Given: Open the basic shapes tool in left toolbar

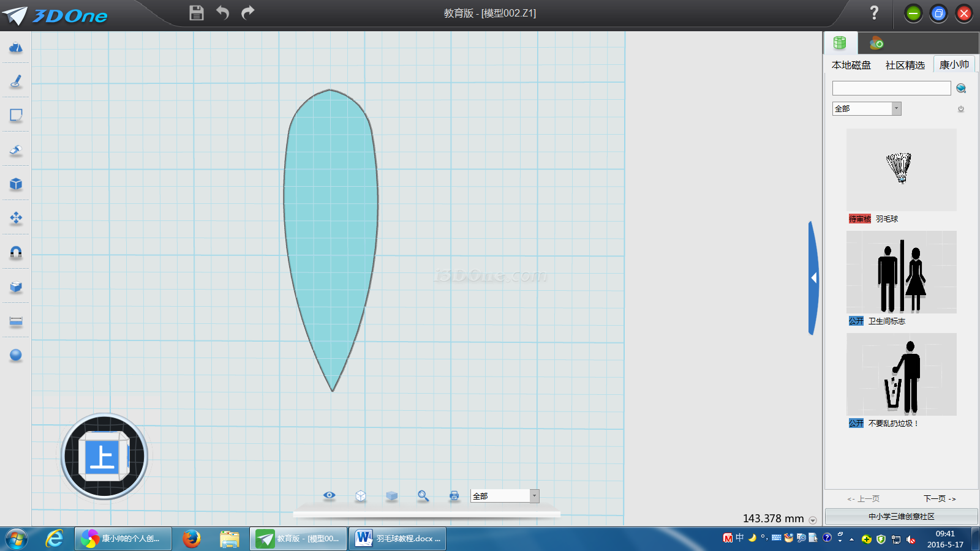Looking at the screenshot, I should tap(16, 48).
